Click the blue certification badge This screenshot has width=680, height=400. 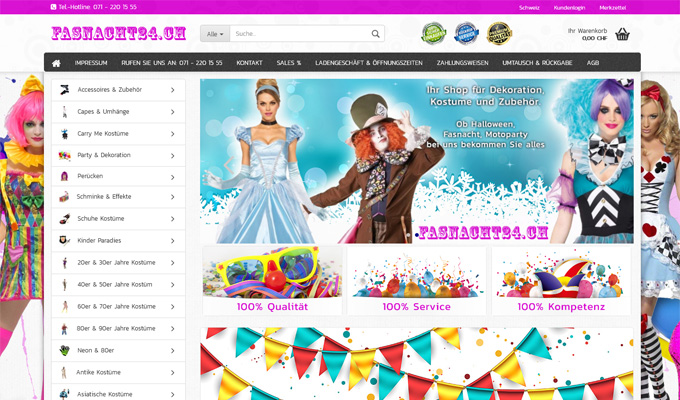[466, 35]
